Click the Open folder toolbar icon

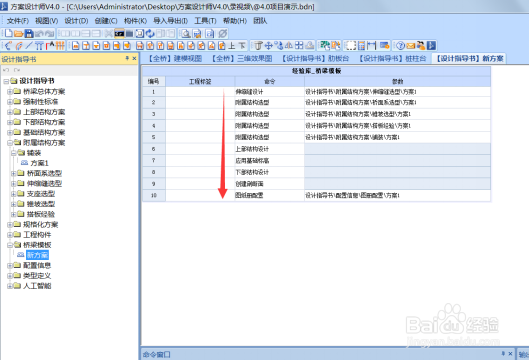(19, 33)
